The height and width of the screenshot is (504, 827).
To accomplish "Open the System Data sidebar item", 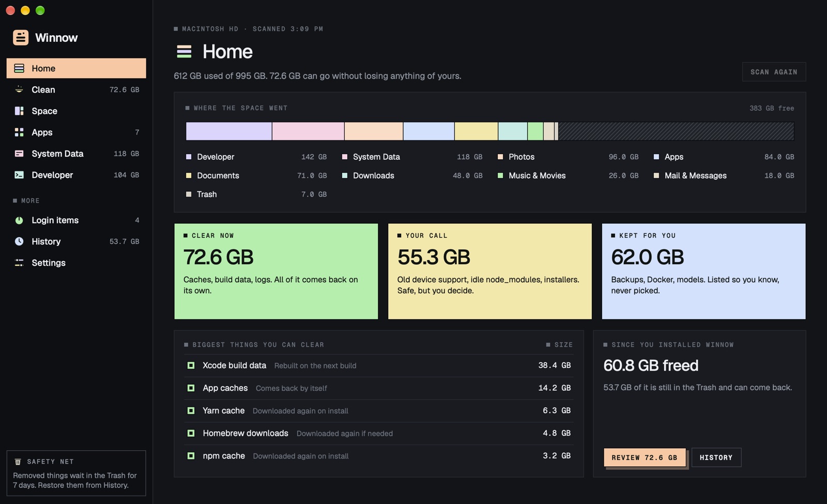I will 76,154.
